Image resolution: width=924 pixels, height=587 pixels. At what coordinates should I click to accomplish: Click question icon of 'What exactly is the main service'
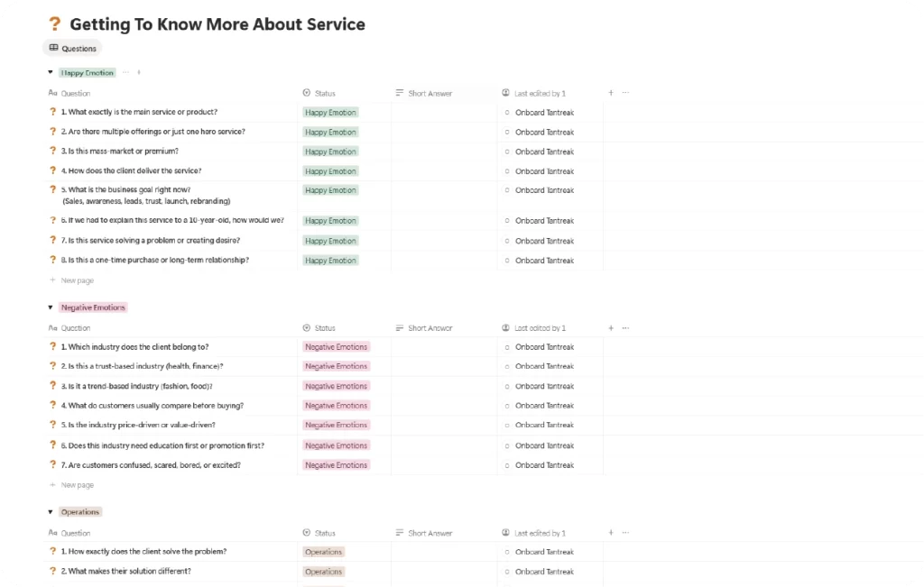[52, 113]
